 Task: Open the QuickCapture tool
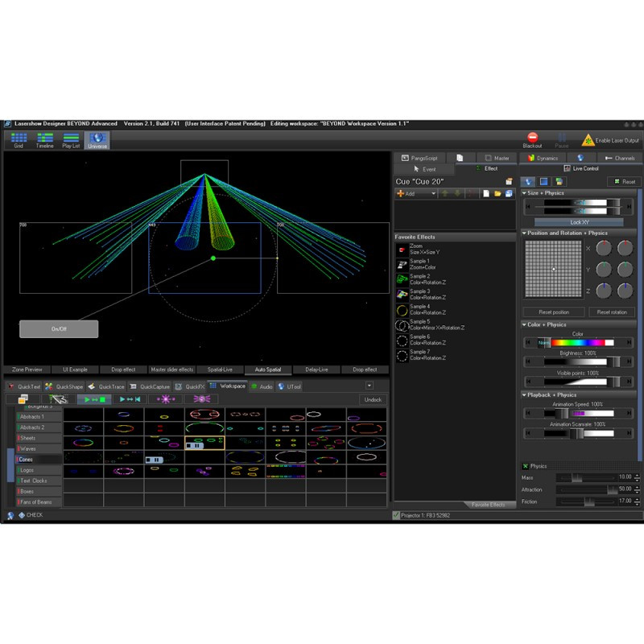point(150,386)
